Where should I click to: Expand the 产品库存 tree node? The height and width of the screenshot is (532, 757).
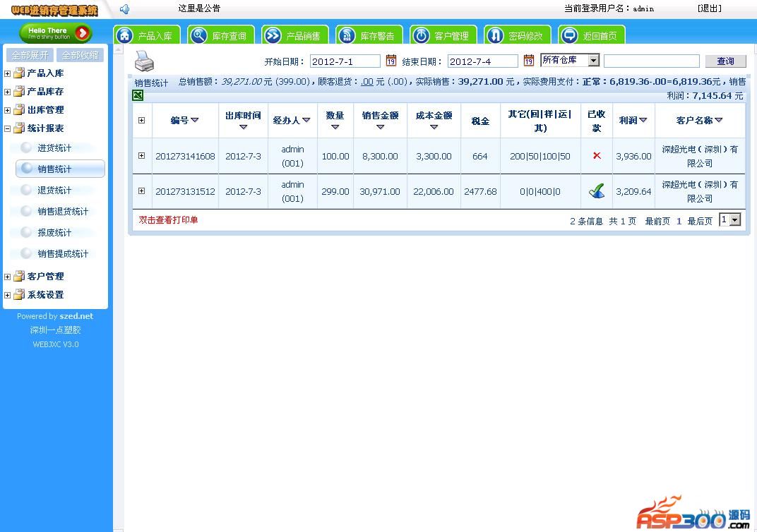click(7, 92)
